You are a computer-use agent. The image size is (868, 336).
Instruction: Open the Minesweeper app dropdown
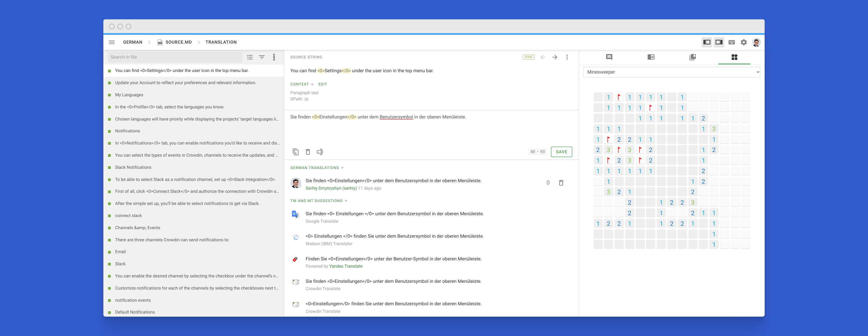(x=671, y=72)
